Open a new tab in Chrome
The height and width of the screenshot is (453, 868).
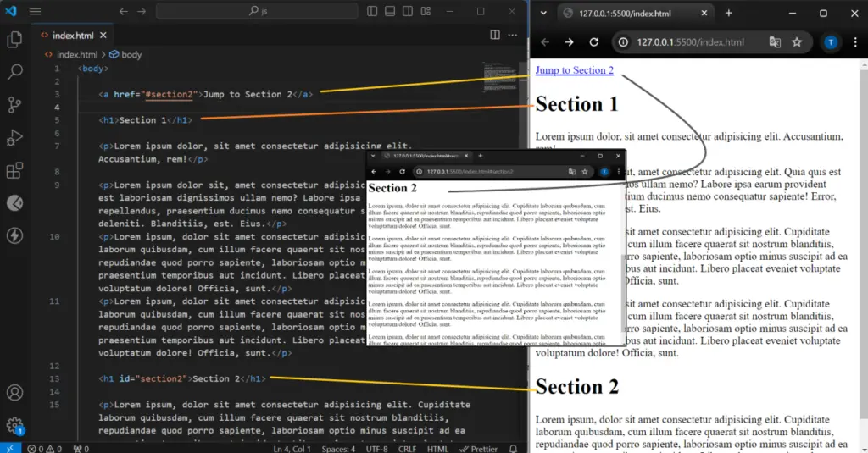click(x=728, y=14)
